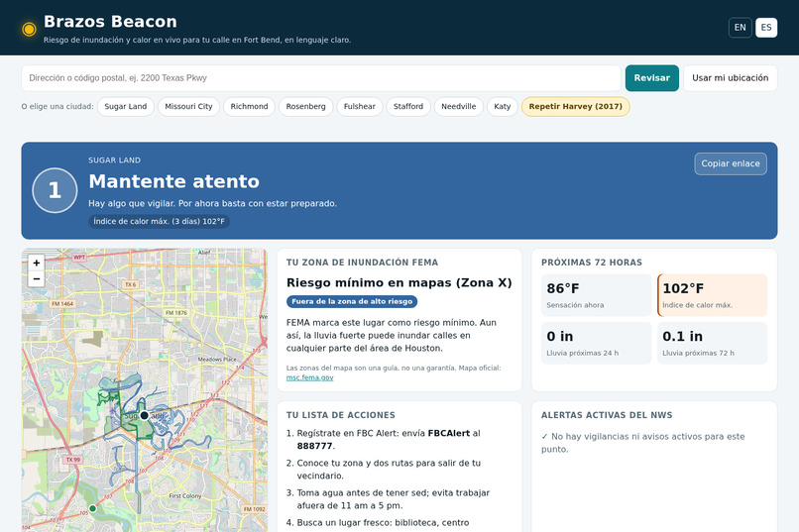
Task: Click Riesgo mínimo en mapas (Zona X) heading
Action: [x=399, y=282]
